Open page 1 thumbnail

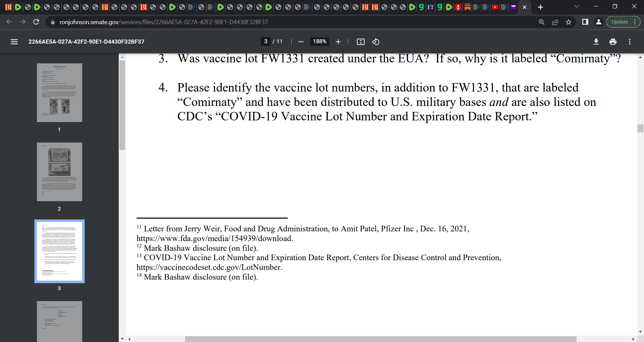[x=59, y=93]
